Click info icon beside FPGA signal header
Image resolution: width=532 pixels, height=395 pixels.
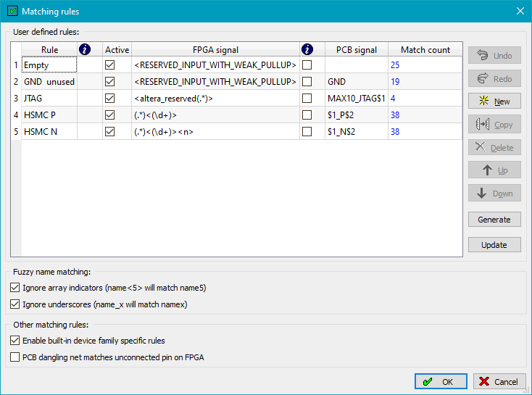coord(307,49)
